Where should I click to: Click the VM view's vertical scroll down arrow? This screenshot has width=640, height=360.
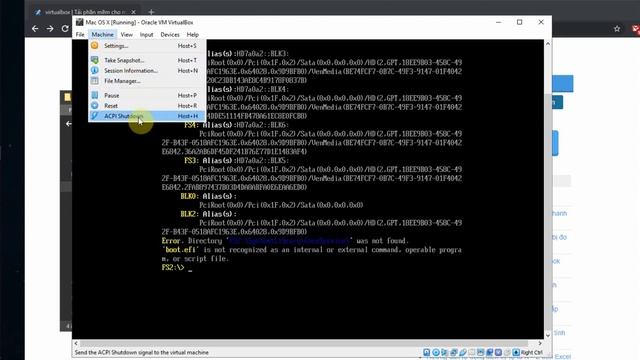[548, 335]
